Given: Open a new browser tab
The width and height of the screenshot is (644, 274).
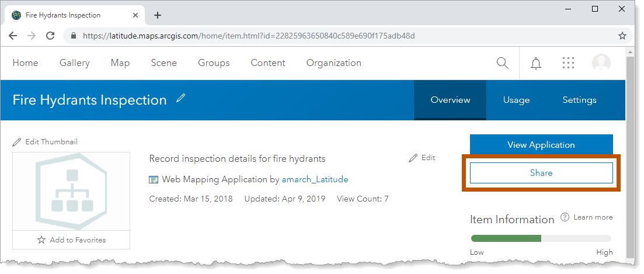Looking at the screenshot, I should (x=157, y=15).
